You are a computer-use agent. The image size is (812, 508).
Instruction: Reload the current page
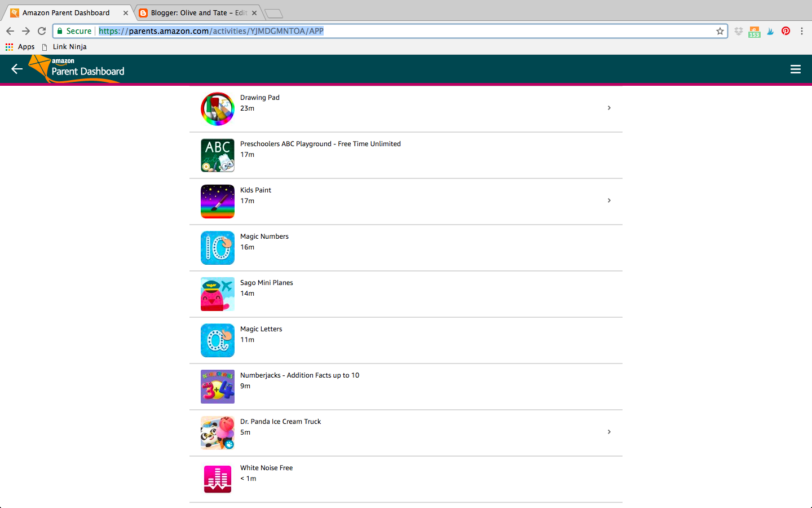pos(42,31)
